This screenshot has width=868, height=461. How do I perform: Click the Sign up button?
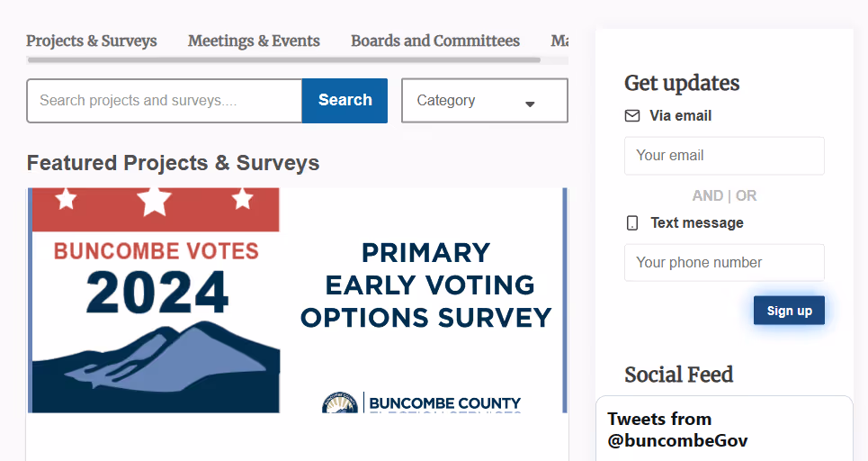tap(789, 311)
